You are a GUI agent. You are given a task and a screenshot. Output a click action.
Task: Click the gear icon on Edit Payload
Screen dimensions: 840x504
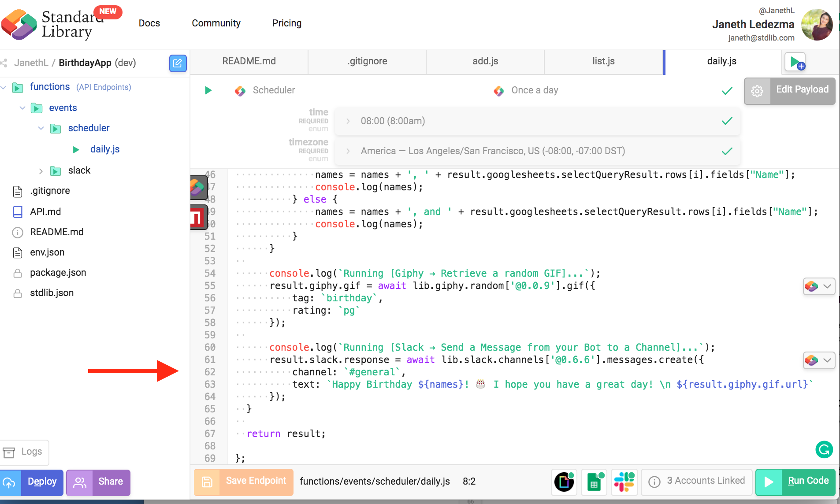(757, 91)
